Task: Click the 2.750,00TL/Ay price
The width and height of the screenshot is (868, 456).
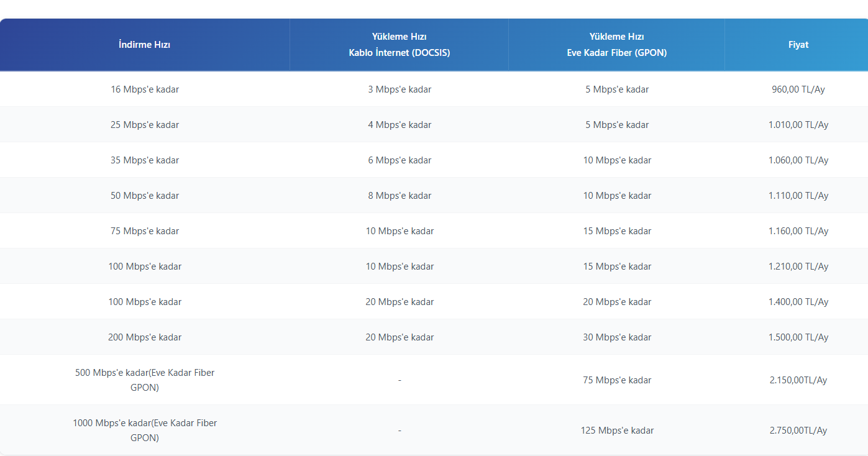Action: coord(798,431)
